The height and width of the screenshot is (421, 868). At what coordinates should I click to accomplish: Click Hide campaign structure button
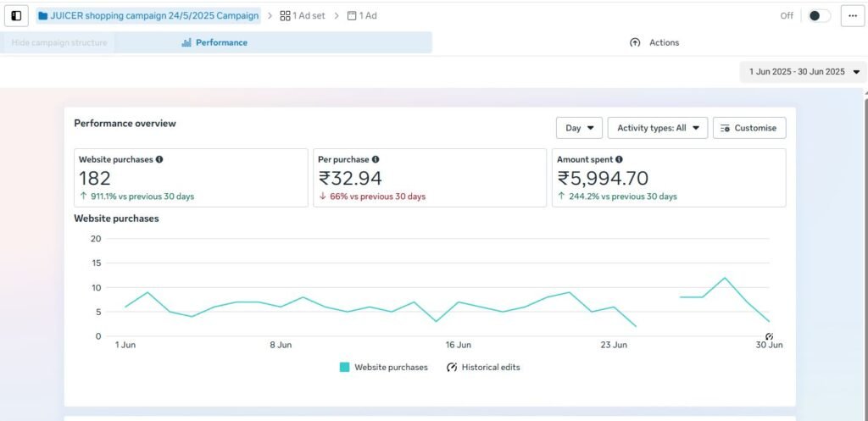pyautogui.click(x=59, y=42)
